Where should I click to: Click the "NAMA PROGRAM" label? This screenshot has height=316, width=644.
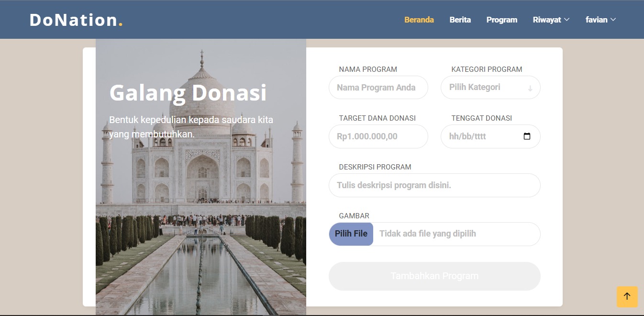368,69
